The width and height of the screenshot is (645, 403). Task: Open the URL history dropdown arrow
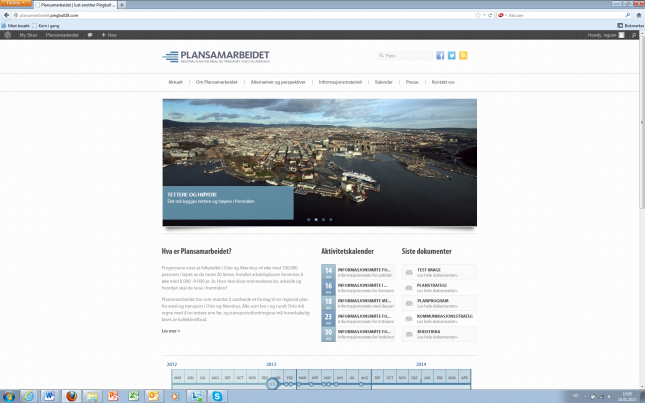(485, 15)
